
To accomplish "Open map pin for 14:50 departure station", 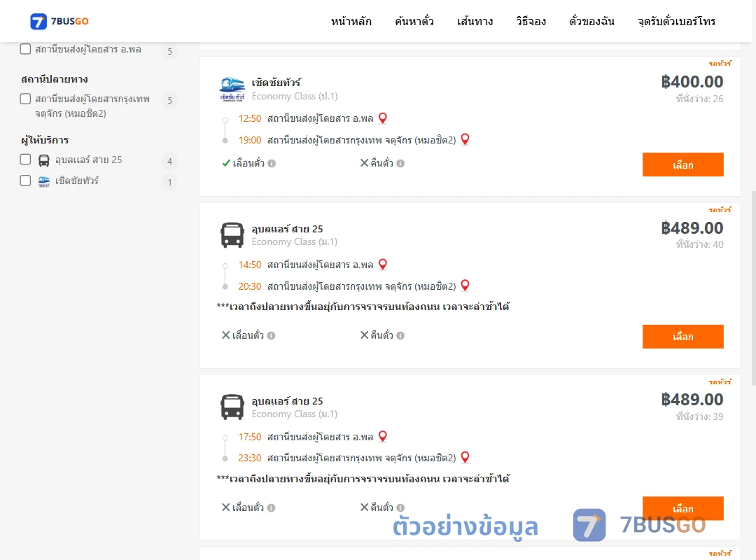I will (x=383, y=265).
